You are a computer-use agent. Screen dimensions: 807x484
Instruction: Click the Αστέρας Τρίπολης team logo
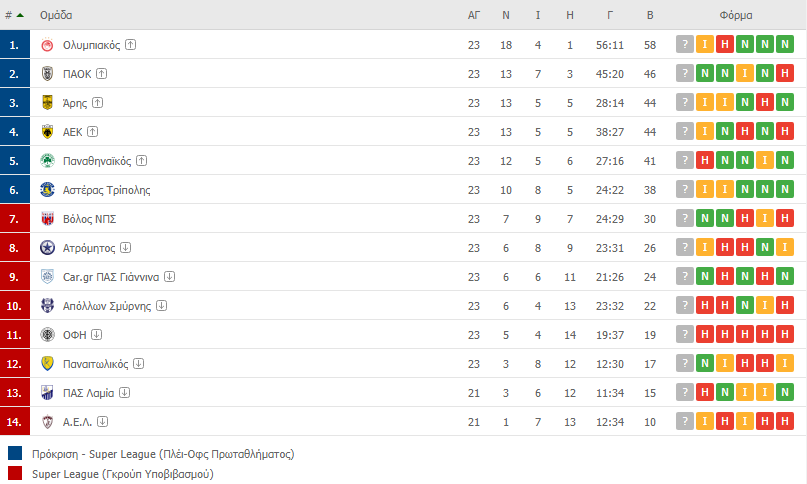coord(47,190)
